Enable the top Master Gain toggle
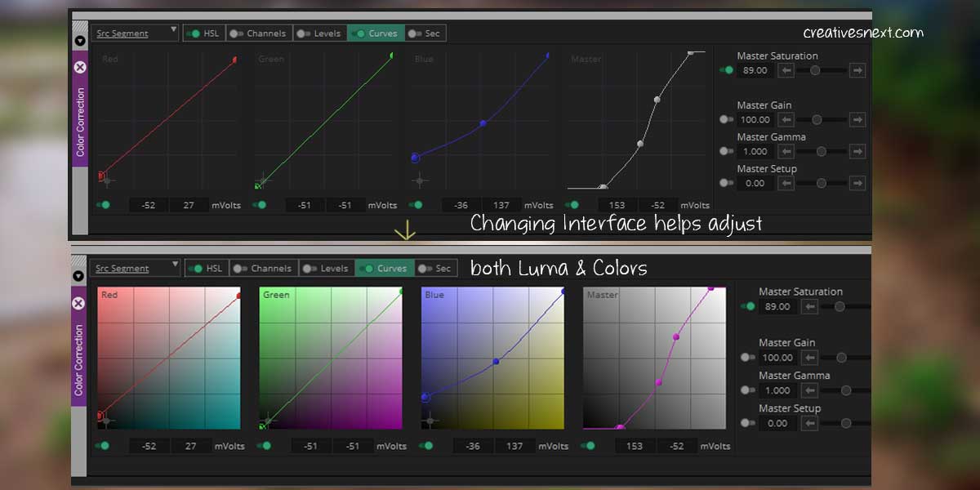The width and height of the screenshot is (980, 490). coord(725,120)
